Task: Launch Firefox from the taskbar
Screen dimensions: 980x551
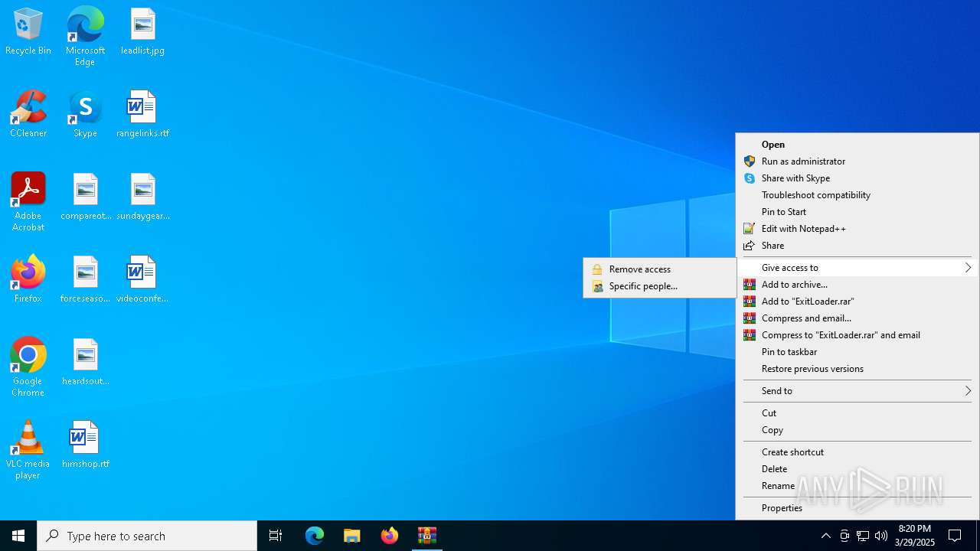Action: click(x=390, y=536)
